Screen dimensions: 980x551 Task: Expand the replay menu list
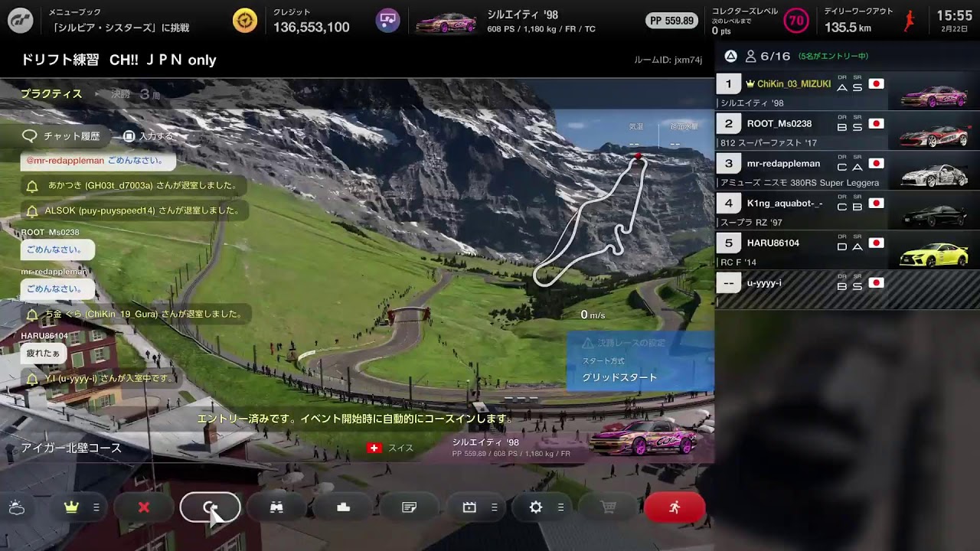click(x=494, y=507)
